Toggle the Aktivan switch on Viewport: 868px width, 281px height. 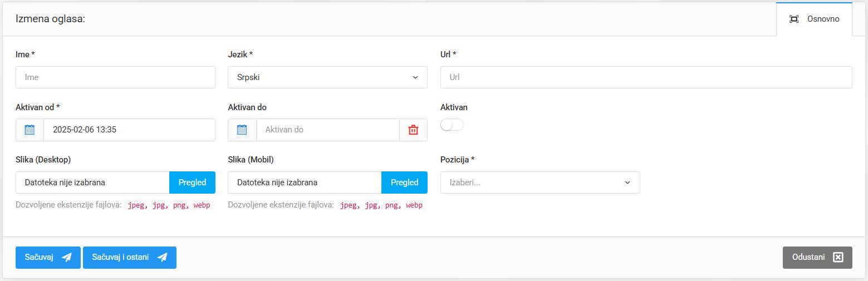(452, 125)
